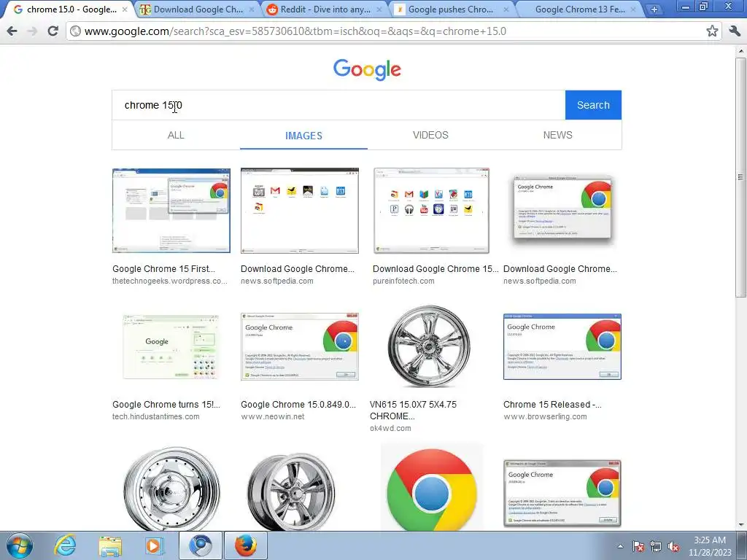The image size is (747, 560).
Task: Open the neowin.net Chrome 15.0.849.0 thumbnail
Action: [x=300, y=346]
